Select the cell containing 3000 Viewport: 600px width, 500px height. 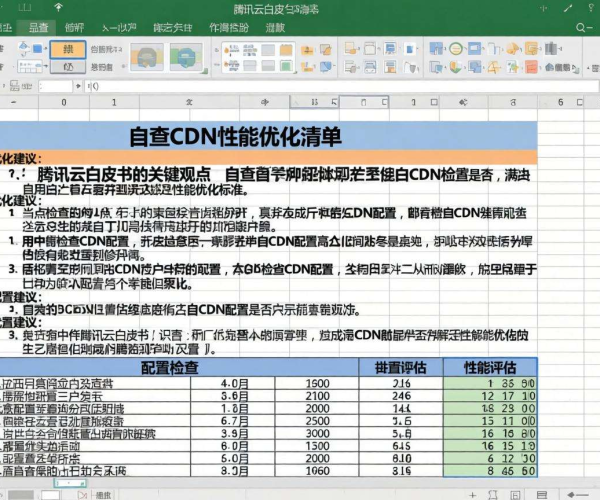point(317,433)
